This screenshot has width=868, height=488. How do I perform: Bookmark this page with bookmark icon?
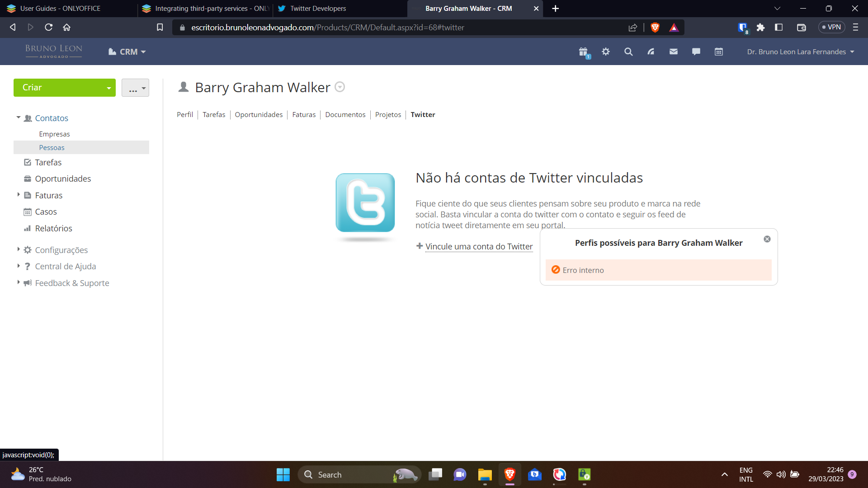click(160, 28)
